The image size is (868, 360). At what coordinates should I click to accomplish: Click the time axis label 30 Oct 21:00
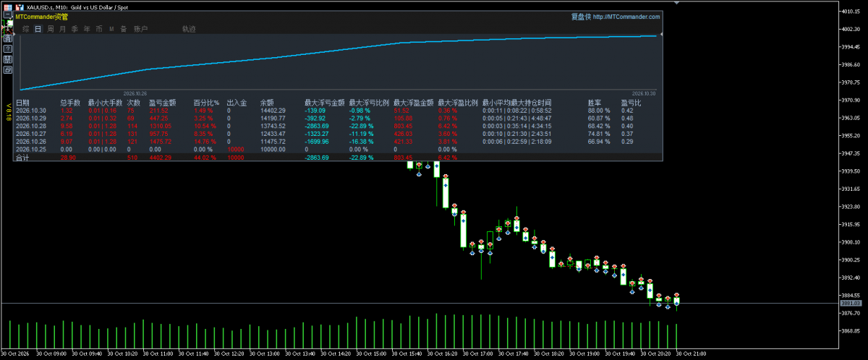tap(690, 354)
